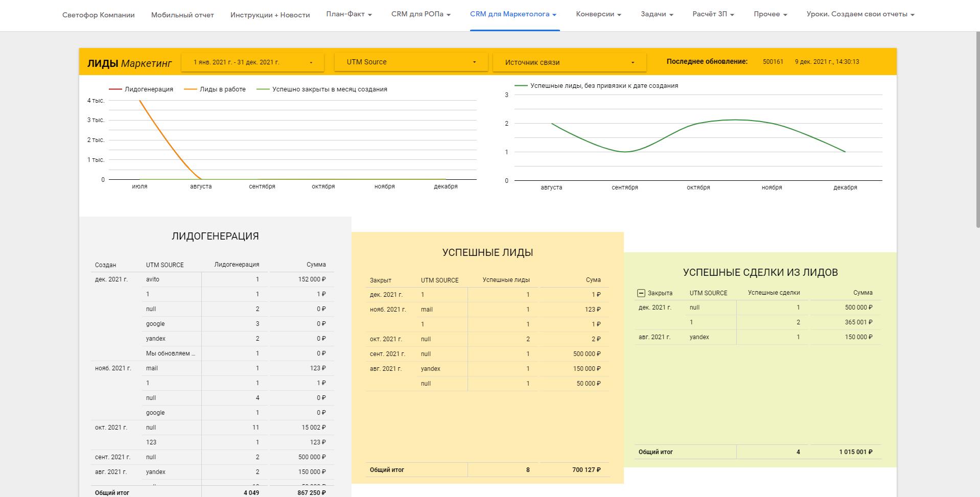Open the Расчёт ЗП menu
980x497 pixels.
coord(713,14)
